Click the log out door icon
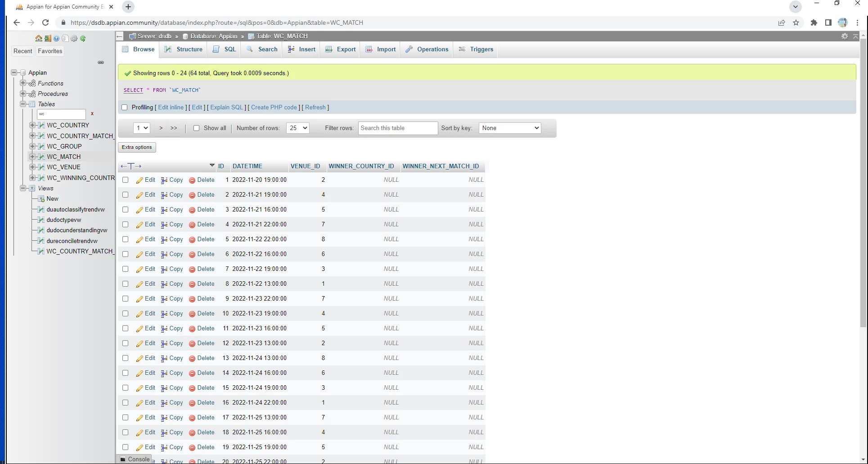 47,39
